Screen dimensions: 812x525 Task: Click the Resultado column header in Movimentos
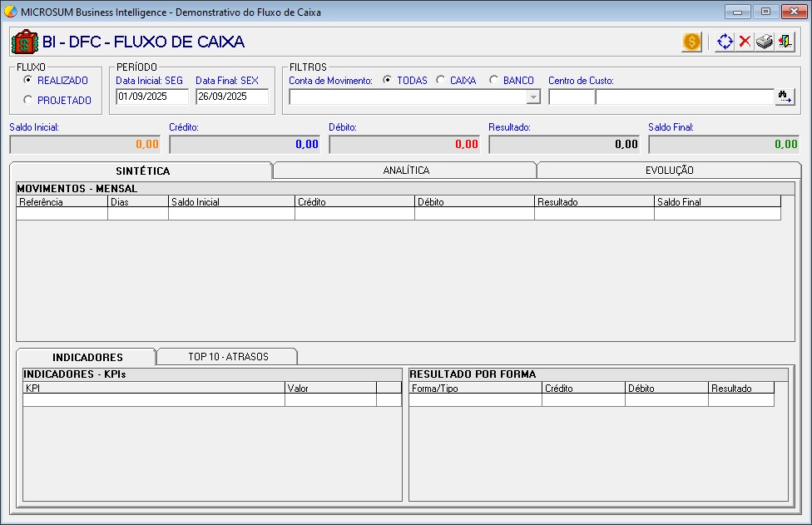595,202
